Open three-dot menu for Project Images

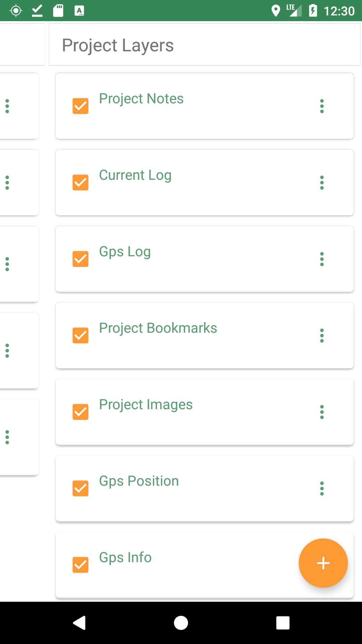pyautogui.click(x=322, y=412)
